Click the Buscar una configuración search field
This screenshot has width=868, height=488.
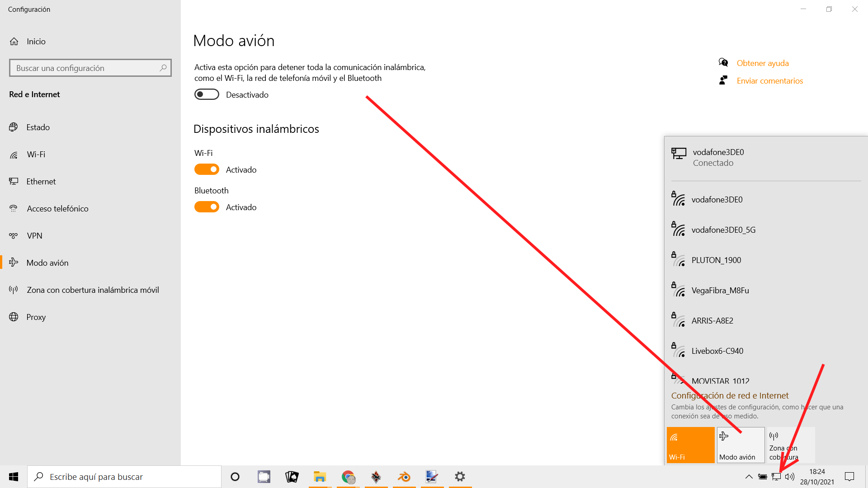(86, 68)
